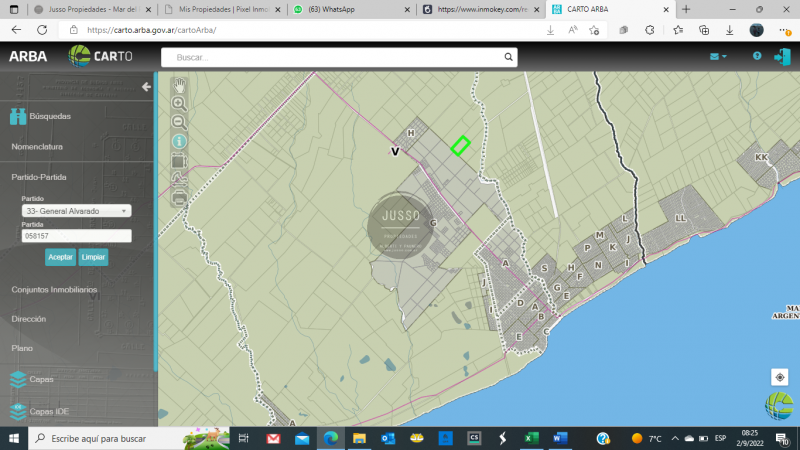The width and height of the screenshot is (800, 450).
Task: Activate the blue info identify tool
Action: click(x=179, y=141)
